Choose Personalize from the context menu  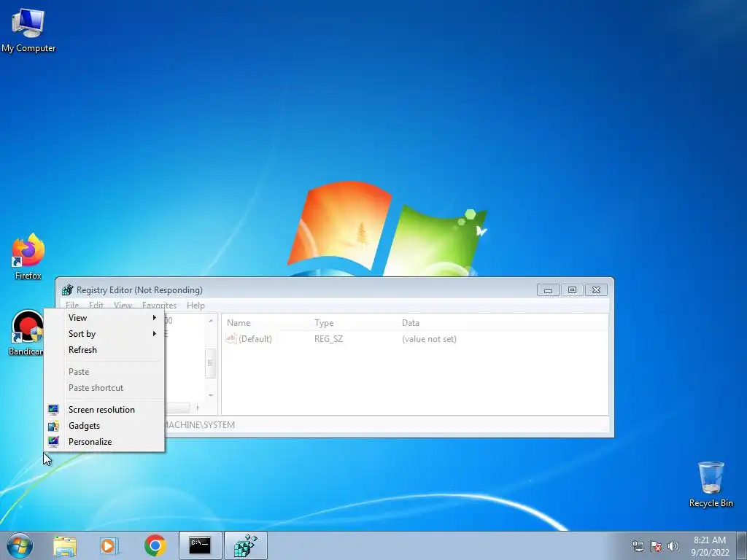(104, 442)
